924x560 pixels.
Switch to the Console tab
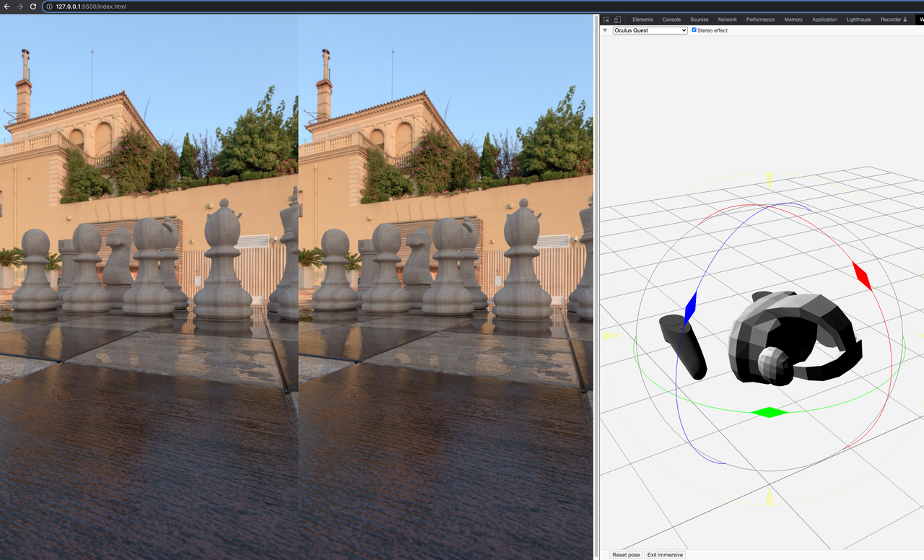point(671,19)
